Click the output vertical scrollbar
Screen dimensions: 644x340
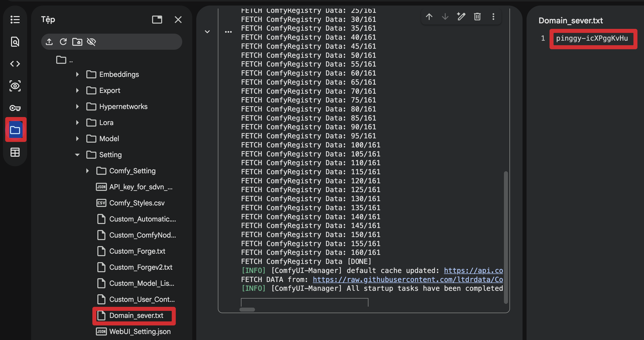pyautogui.click(x=506, y=238)
